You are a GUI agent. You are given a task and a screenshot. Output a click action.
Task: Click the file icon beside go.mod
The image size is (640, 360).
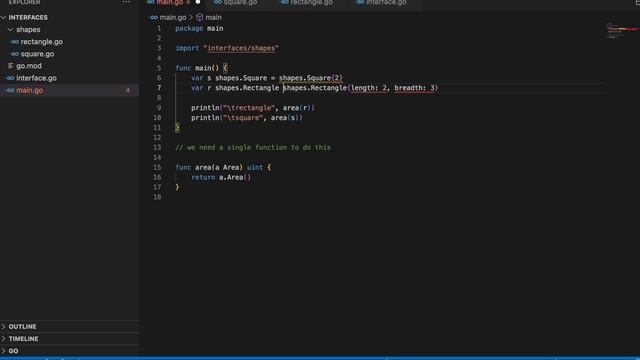11,66
